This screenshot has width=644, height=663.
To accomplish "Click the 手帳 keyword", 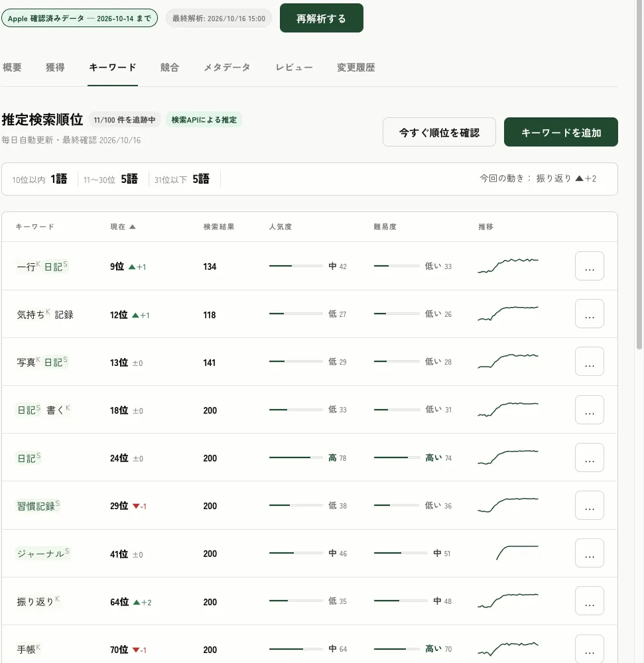I will point(29,648).
